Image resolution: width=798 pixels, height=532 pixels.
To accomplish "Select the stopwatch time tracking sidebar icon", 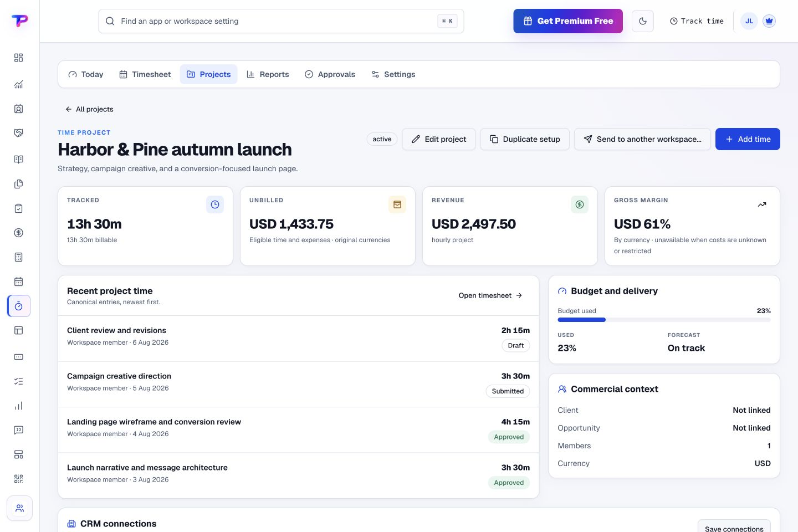I will 19,306.
